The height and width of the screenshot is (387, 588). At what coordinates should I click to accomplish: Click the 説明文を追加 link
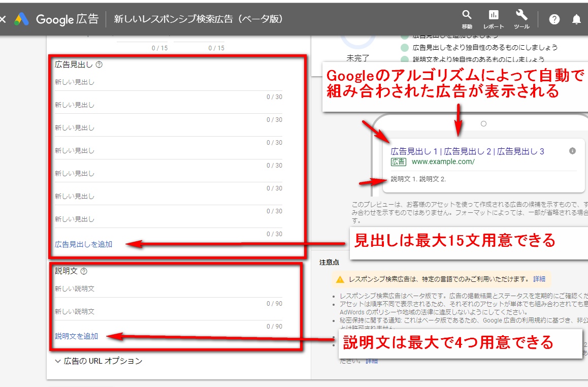[76, 336]
